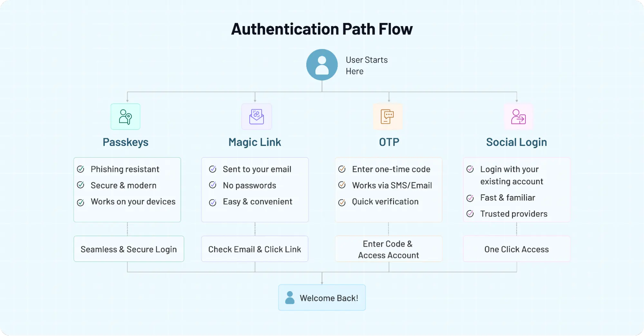
Task: Click checkmark icon beside Trusted providers
Action: [x=470, y=214]
